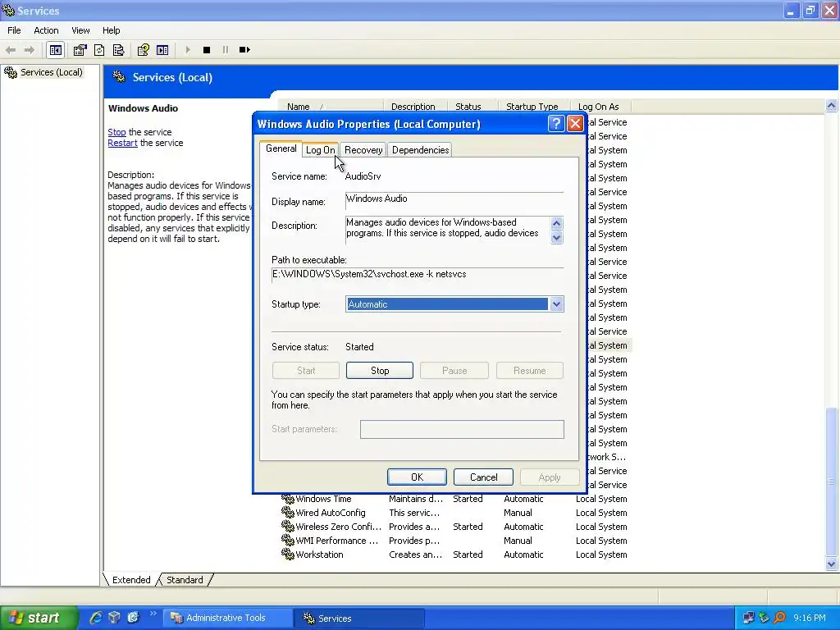The image size is (840, 630).
Task: Click the Restart Service icon in toolbar
Action: click(x=244, y=50)
